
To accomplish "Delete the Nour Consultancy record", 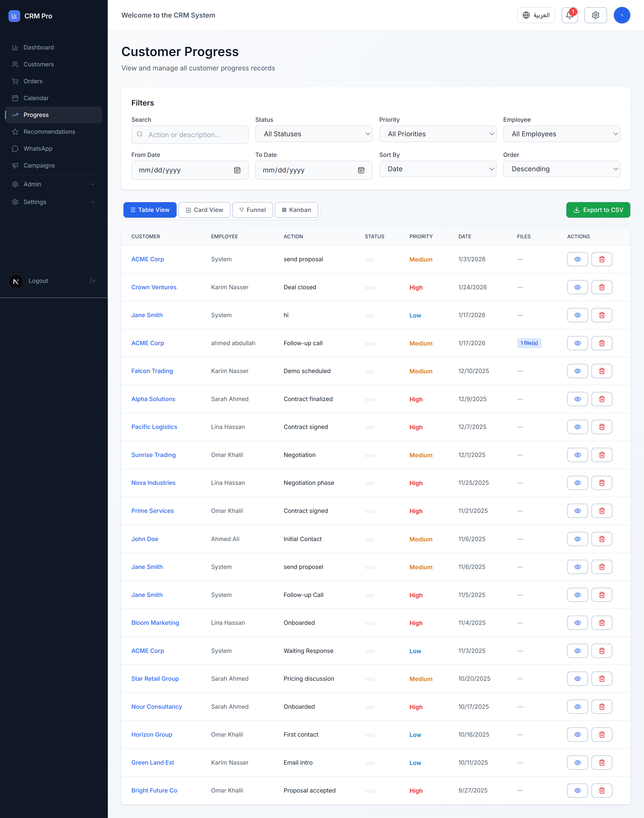I will [602, 707].
